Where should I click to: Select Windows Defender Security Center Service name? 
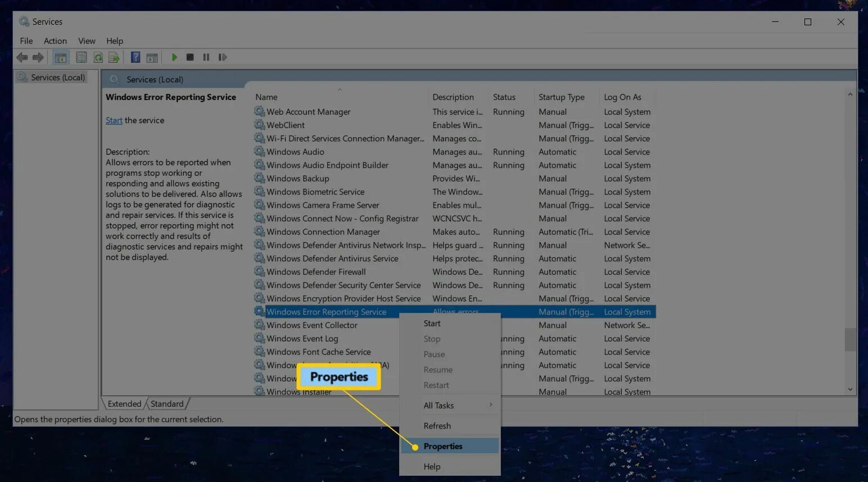(343, 285)
